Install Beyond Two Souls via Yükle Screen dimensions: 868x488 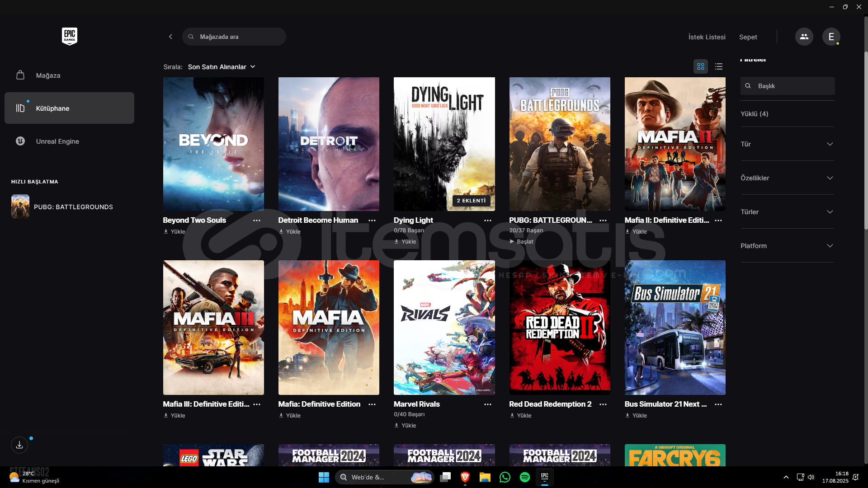point(174,231)
